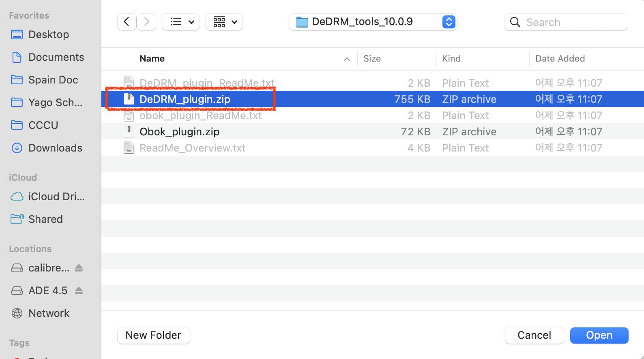This screenshot has height=359, width=644.
Task: Click the magnifying glass search icon
Action: point(515,22)
